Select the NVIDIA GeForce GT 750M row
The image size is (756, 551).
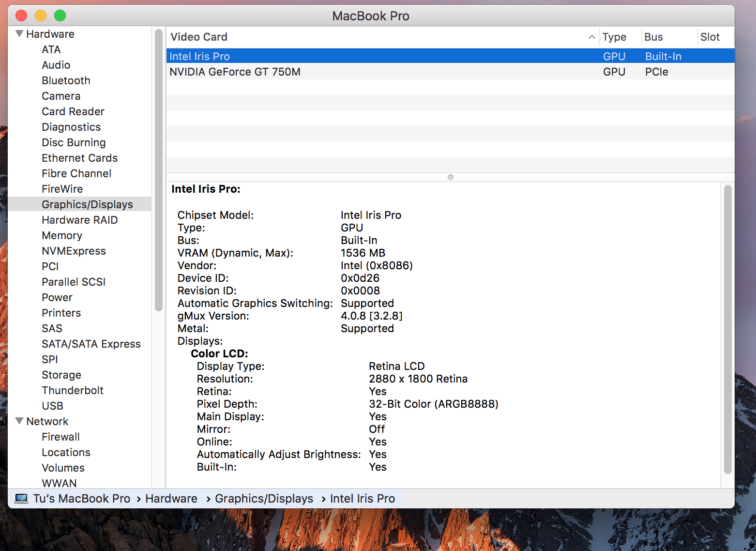pyautogui.click(x=235, y=72)
